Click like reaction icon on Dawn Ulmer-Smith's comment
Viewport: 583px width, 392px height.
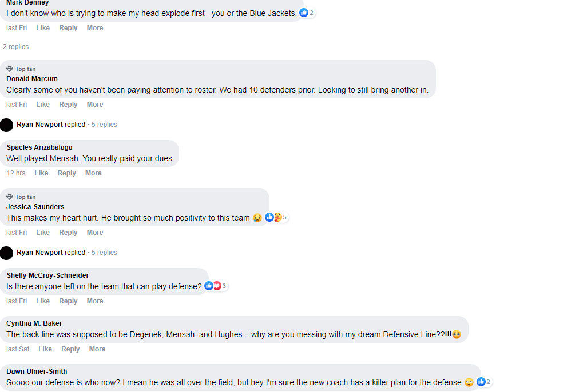coord(481,382)
